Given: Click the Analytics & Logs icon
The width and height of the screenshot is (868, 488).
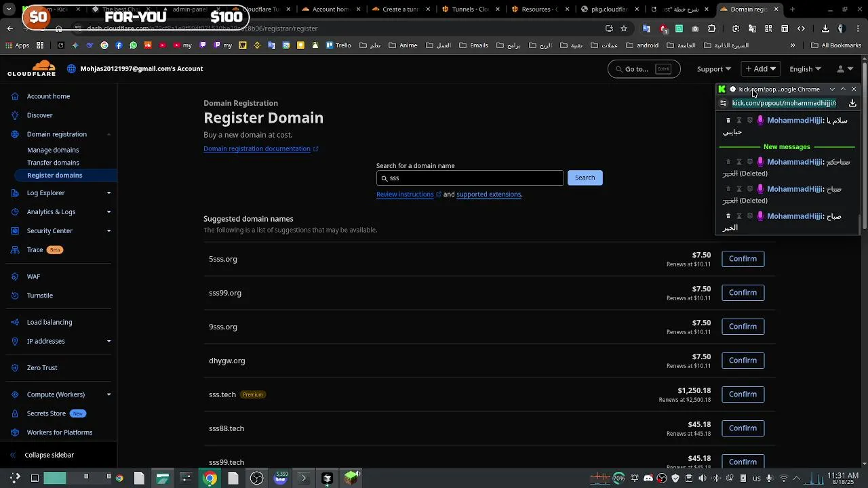Looking at the screenshot, I should point(15,212).
